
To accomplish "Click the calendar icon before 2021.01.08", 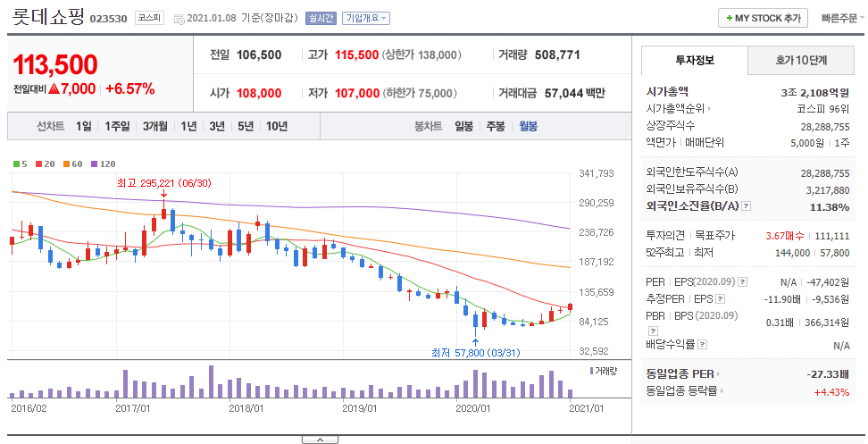I will (179, 19).
